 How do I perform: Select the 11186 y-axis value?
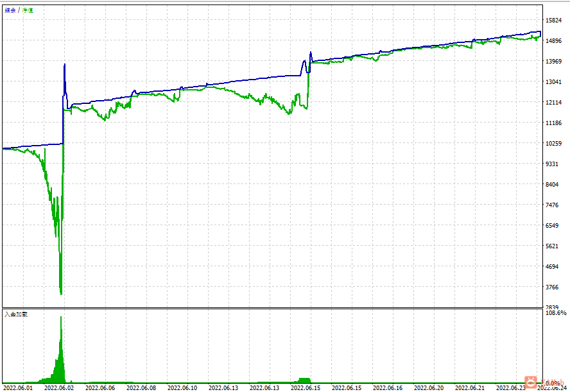pos(554,123)
